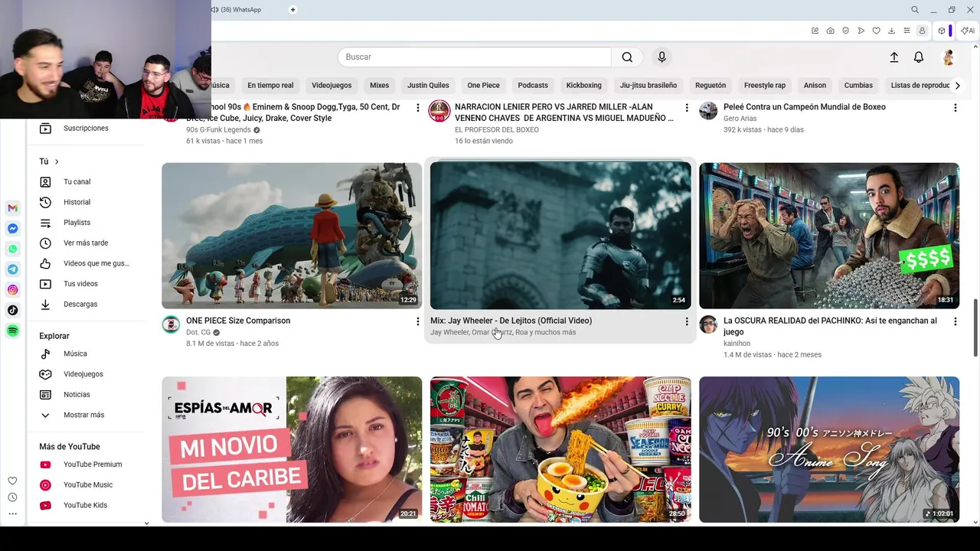Click the browser edit-page pencil icon
The image size is (980, 551).
[x=815, y=31]
